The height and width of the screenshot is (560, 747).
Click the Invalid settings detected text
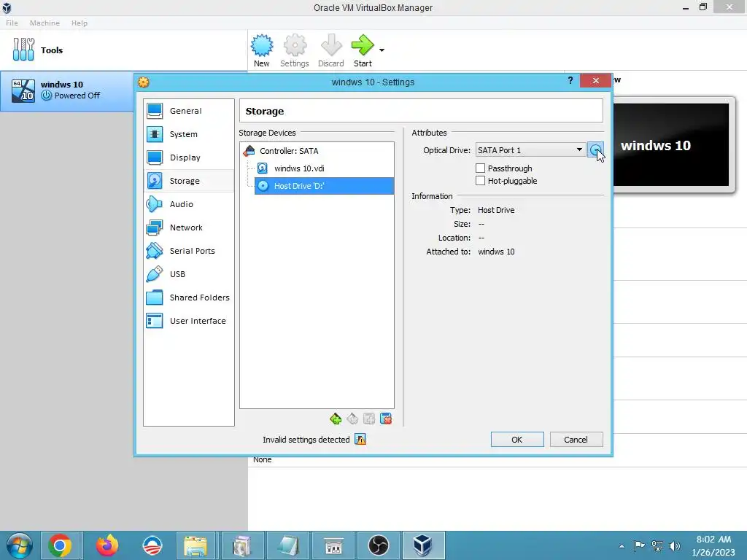tap(306, 440)
